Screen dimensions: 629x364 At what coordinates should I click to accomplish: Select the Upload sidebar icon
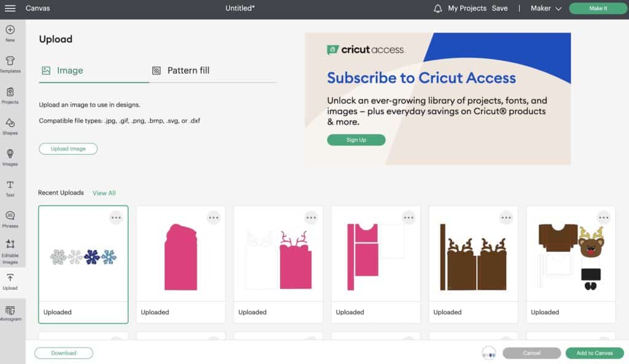(10, 282)
